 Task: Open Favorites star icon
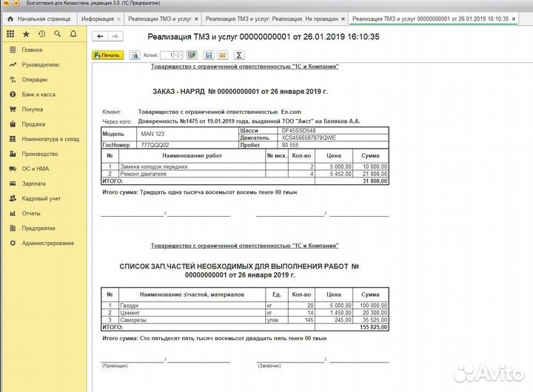click(26, 34)
